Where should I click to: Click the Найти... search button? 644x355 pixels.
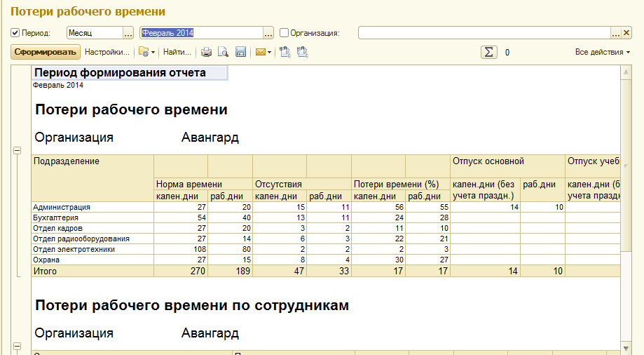[x=177, y=52]
